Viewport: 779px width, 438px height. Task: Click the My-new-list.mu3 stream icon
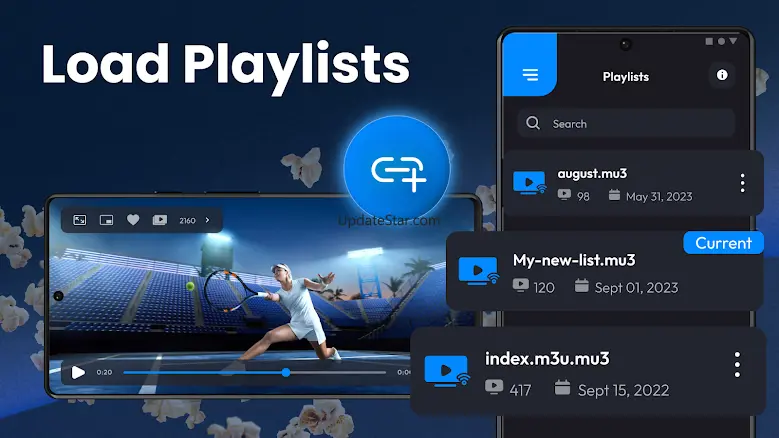click(479, 271)
